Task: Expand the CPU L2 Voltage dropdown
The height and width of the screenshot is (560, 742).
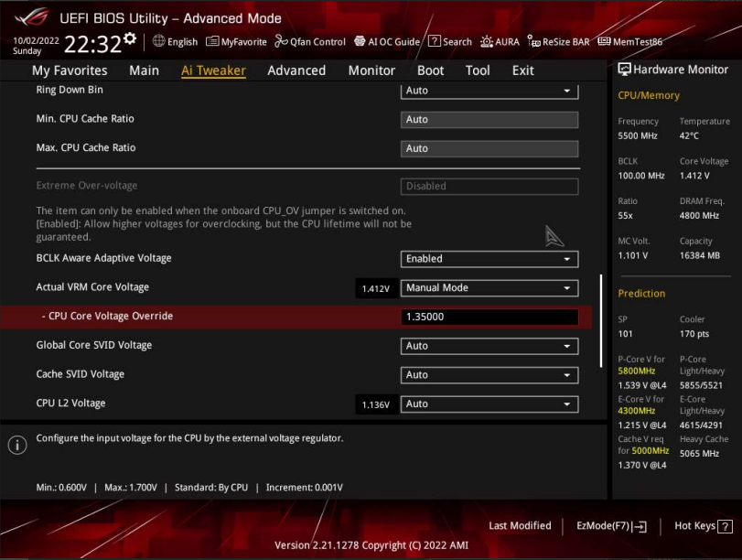Action: [x=489, y=404]
